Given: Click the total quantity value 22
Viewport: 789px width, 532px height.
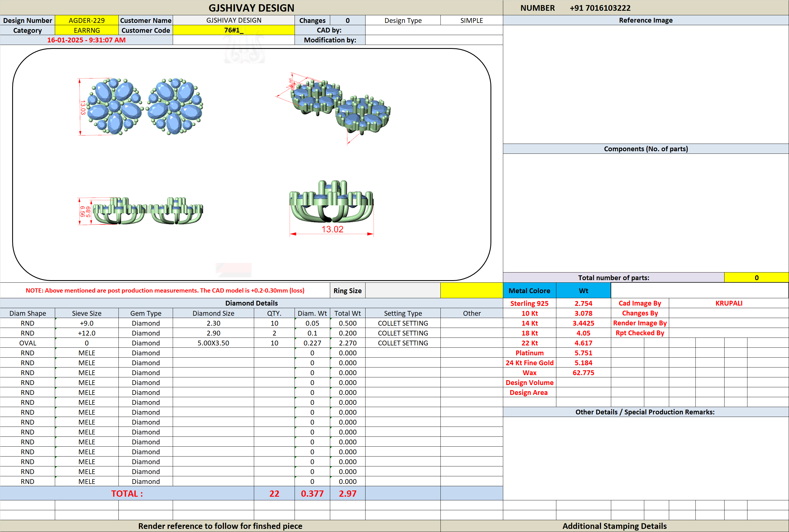Looking at the screenshot, I should tap(274, 493).
